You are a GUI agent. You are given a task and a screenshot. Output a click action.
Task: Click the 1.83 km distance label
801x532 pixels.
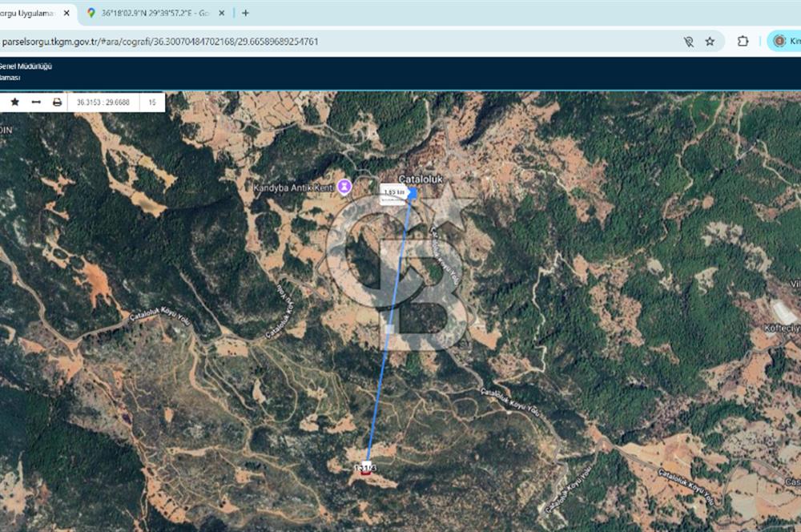tap(394, 192)
